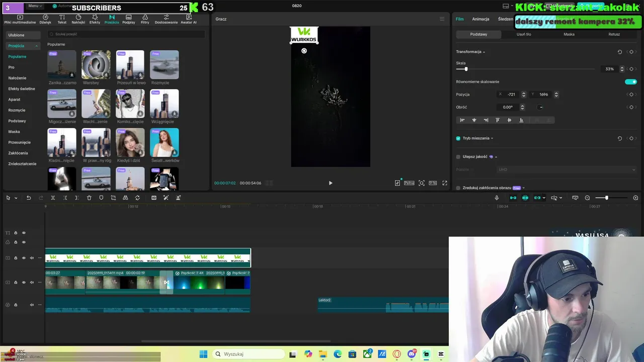The image size is (644, 362).
Task: Hide the WURKKOS logo track via eye icon
Action: coord(23,258)
